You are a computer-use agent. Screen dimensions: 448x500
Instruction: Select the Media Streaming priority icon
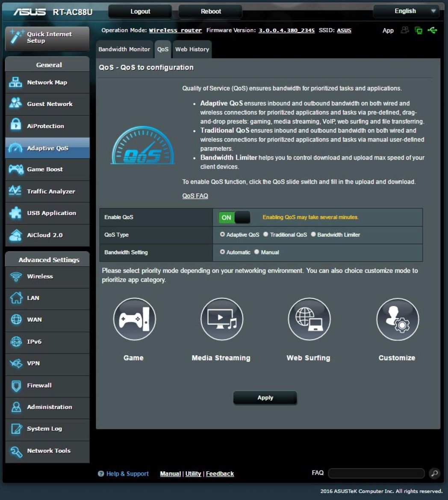222,319
